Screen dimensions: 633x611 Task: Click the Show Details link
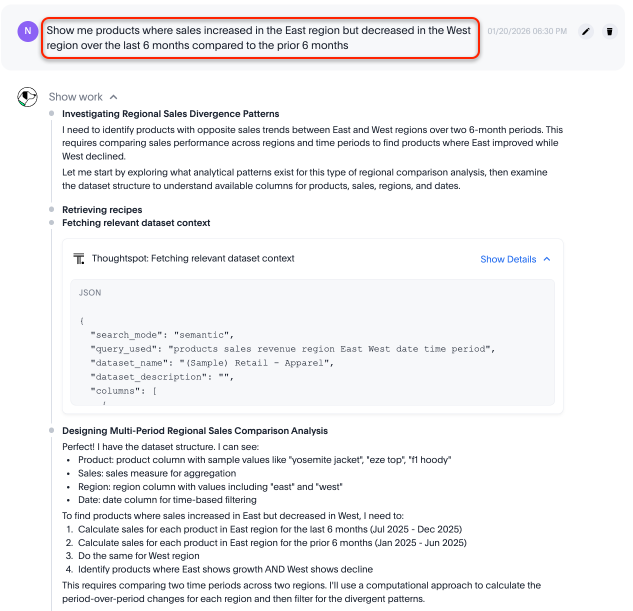pyautogui.click(x=508, y=259)
